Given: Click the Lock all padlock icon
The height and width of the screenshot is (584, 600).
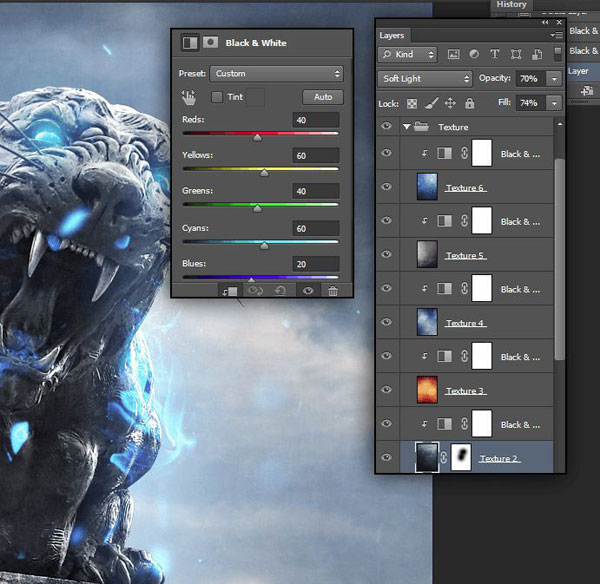Looking at the screenshot, I should [470, 103].
